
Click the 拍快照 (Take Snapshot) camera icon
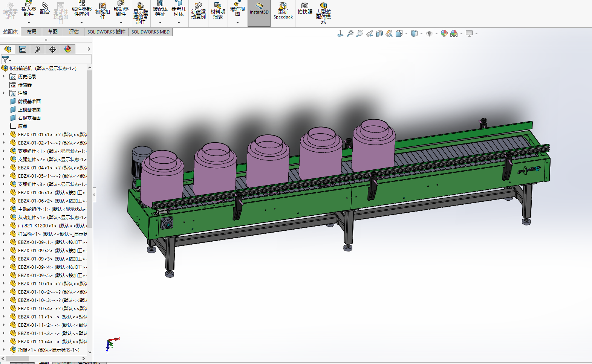(305, 8)
